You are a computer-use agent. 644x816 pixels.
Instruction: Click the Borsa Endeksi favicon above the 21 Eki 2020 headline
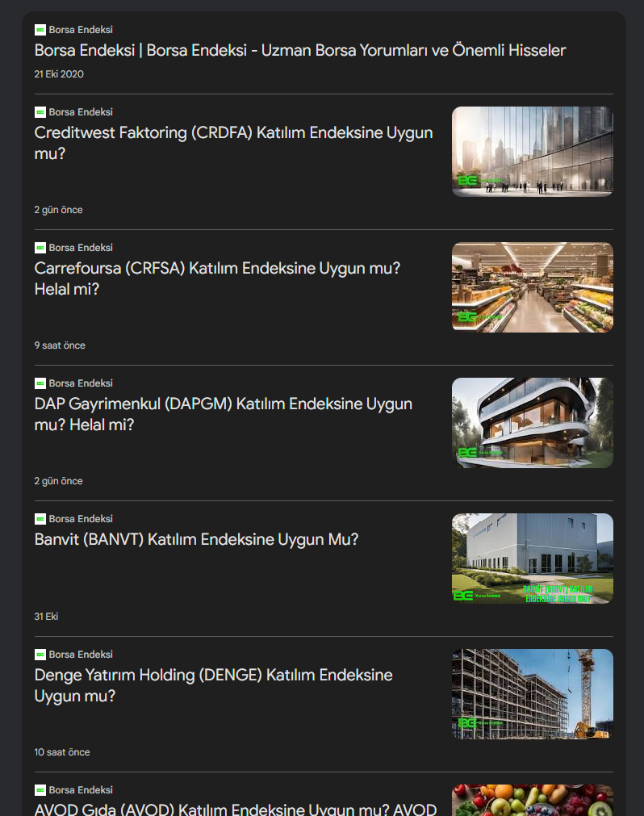pyautogui.click(x=40, y=30)
